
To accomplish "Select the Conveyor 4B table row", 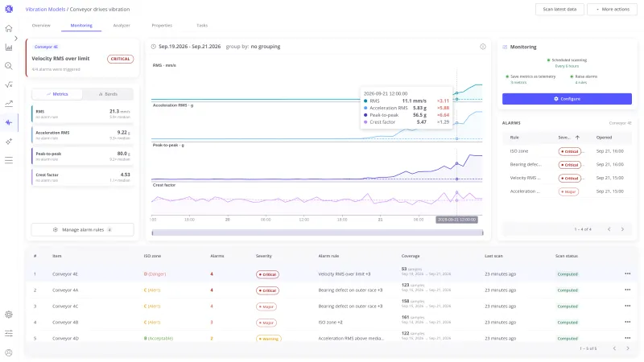I will [331, 323].
